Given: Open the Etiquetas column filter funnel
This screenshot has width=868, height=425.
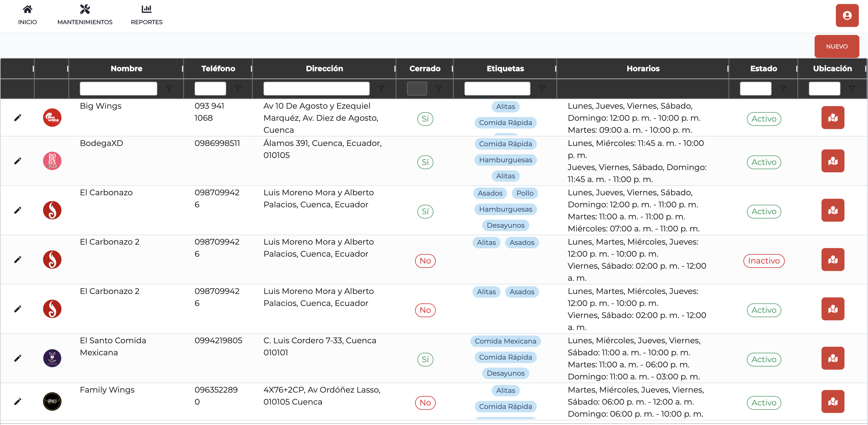Looking at the screenshot, I should click(x=542, y=89).
